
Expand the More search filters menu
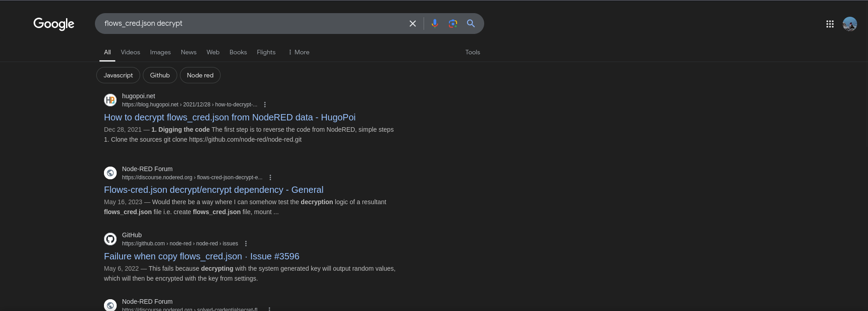(299, 52)
